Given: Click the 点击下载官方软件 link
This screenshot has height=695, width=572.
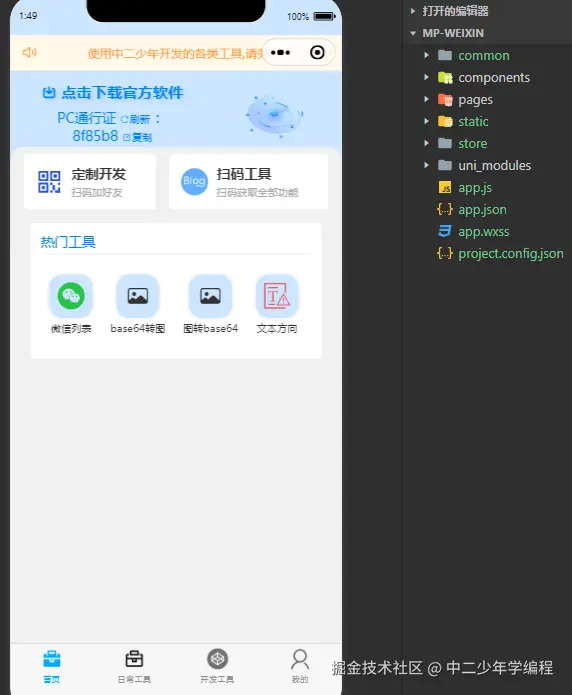Looking at the screenshot, I should click(x=122, y=93).
